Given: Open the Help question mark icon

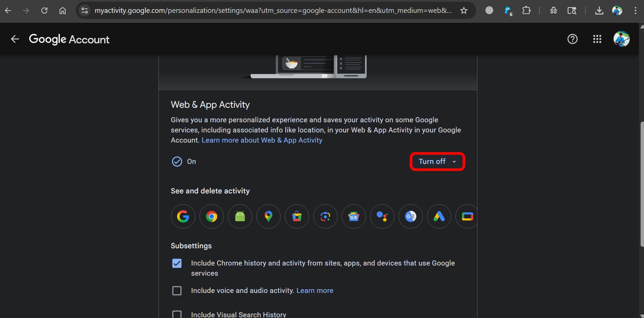Looking at the screenshot, I should [572, 39].
